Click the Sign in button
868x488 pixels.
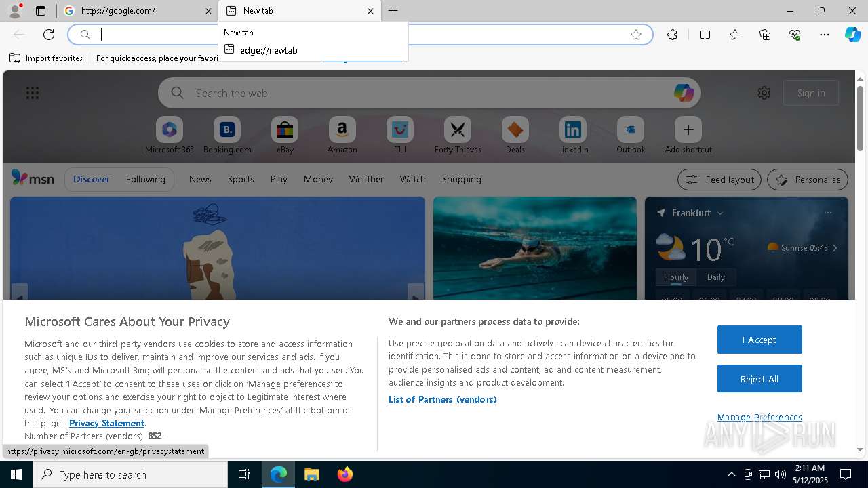tap(811, 93)
